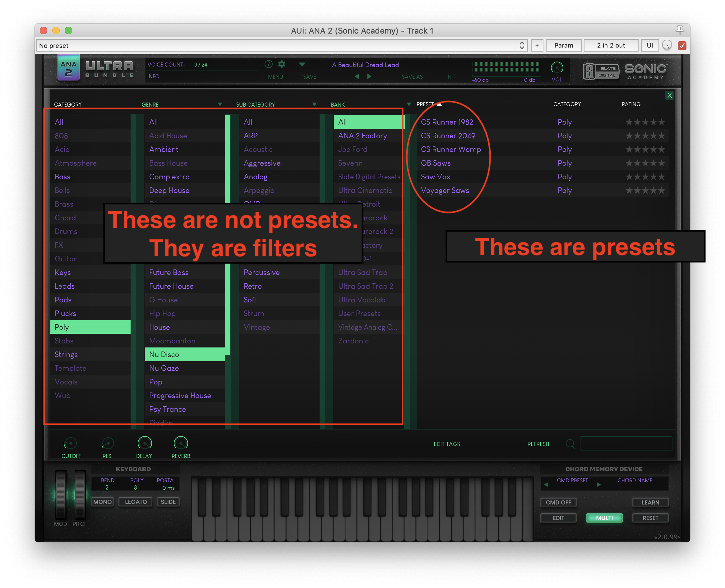
Task: Load the Voyager Saws preset
Action: 445,191
